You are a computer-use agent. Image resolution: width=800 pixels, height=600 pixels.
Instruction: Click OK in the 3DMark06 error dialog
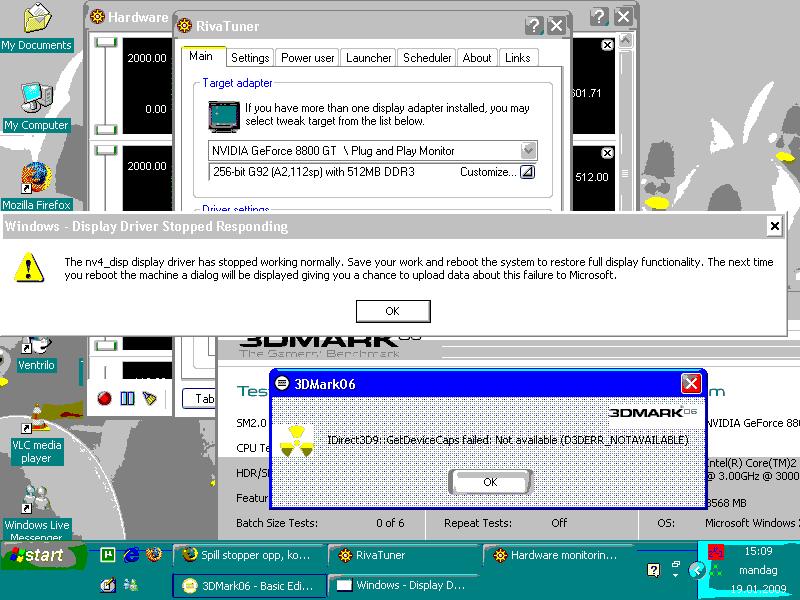490,482
